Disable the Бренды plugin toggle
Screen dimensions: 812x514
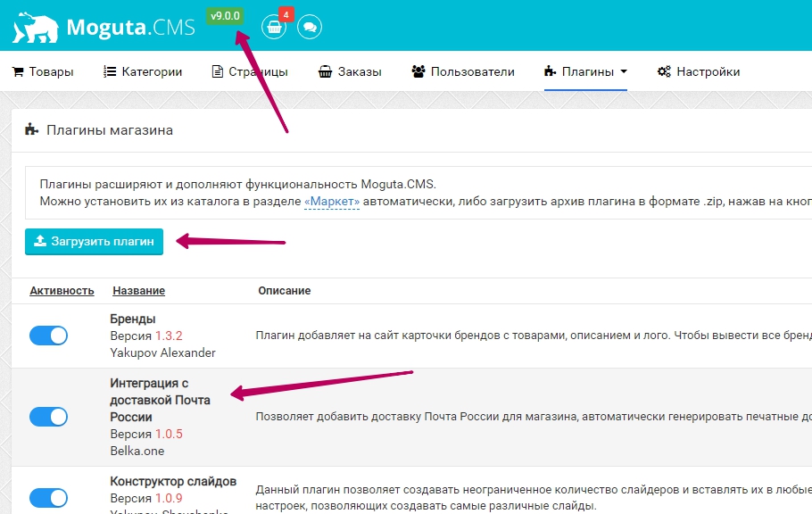pos(49,336)
